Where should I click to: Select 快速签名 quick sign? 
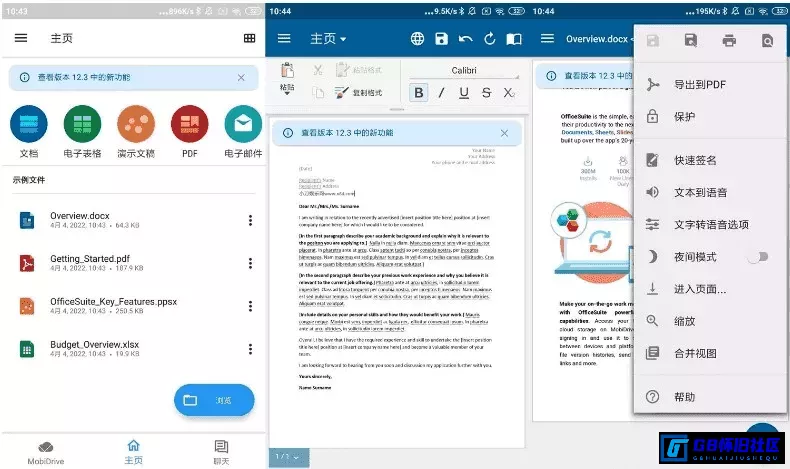click(710, 160)
